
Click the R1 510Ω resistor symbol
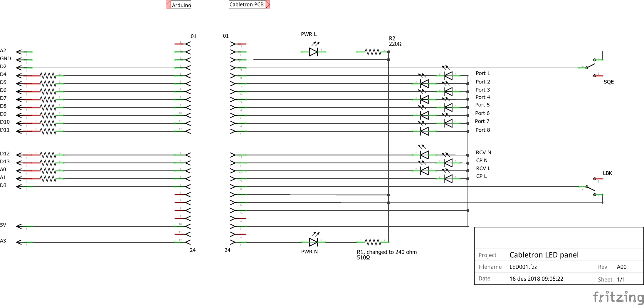coord(373,242)
